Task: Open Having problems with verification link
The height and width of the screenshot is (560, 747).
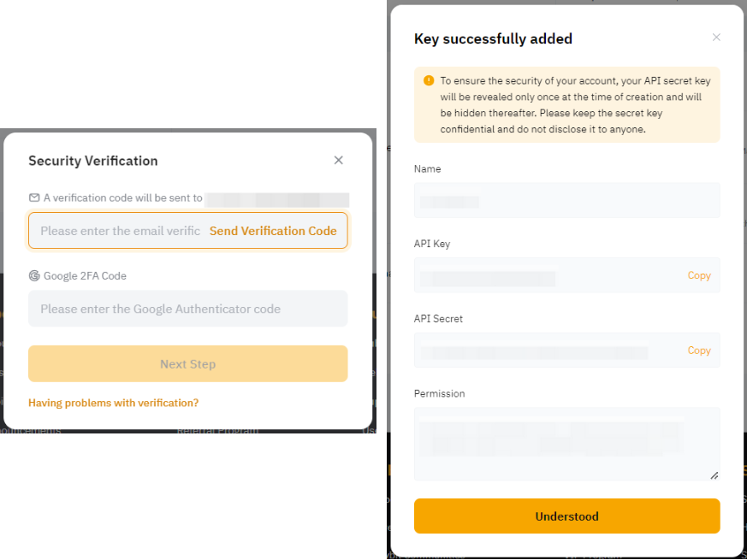Action: coord(113,403)
